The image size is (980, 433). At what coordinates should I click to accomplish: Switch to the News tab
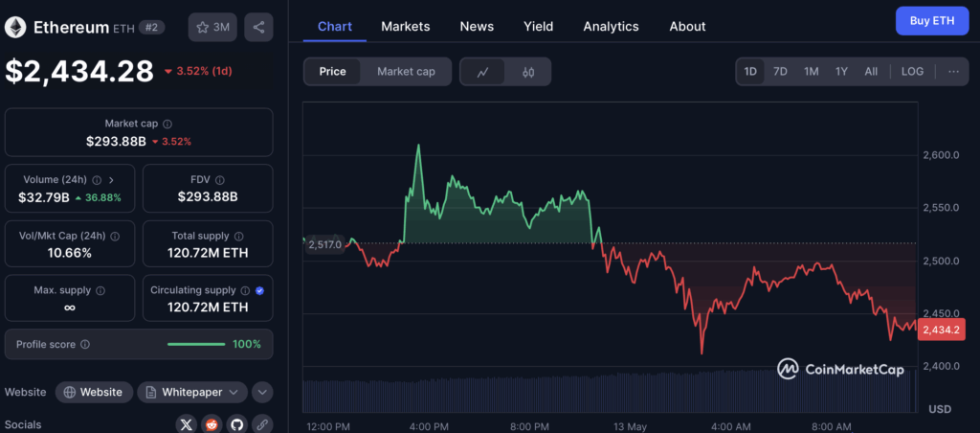click(x=477, y=26)
